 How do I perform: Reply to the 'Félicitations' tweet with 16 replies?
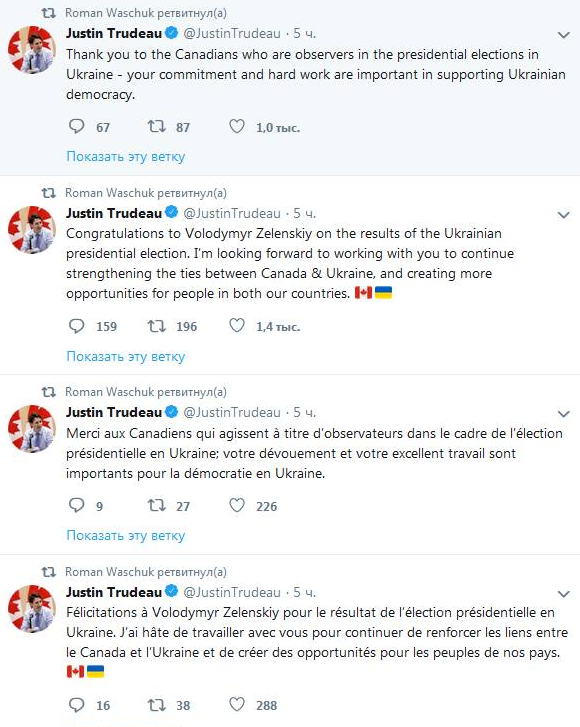pos(76,705)
